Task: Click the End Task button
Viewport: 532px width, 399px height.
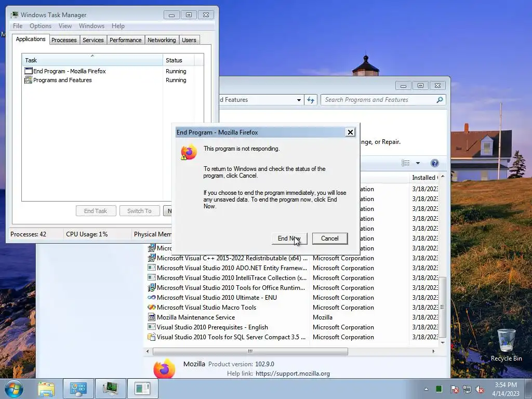Action: (96, 211)
